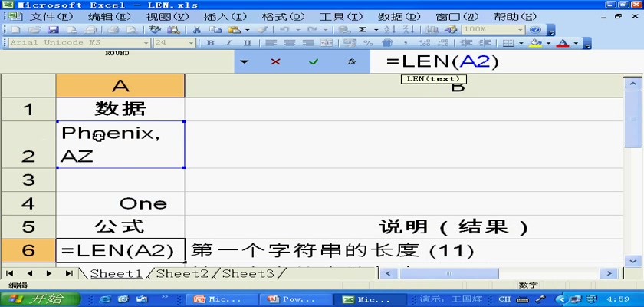Click the 开始 Start button
644x307 pixels.
click(38, 299)
